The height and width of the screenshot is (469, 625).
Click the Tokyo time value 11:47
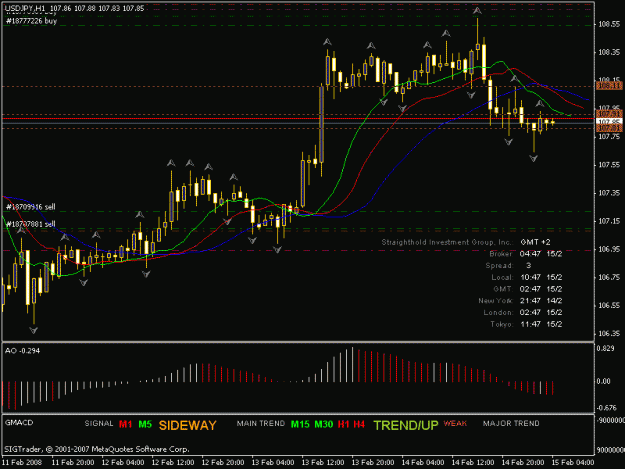click(x=530, y=324)
